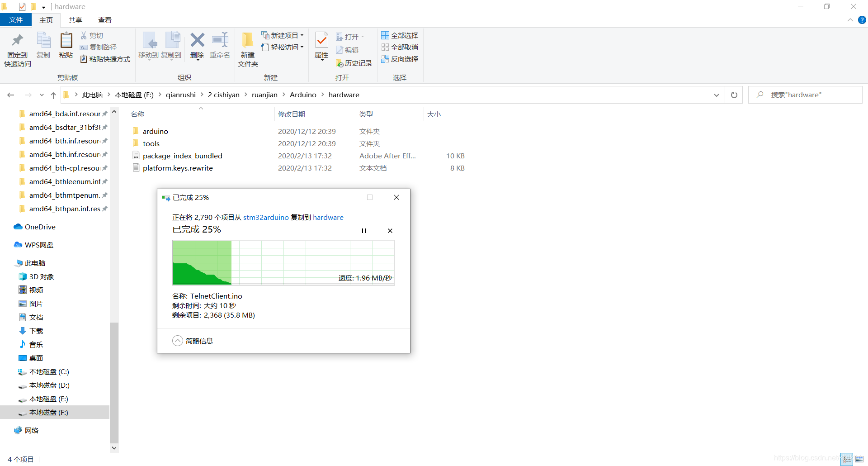The height and width of the screenshot is (466, 868).
Task: Click the navigation pane scrollbar down arrow
Action: coord(114,448)
